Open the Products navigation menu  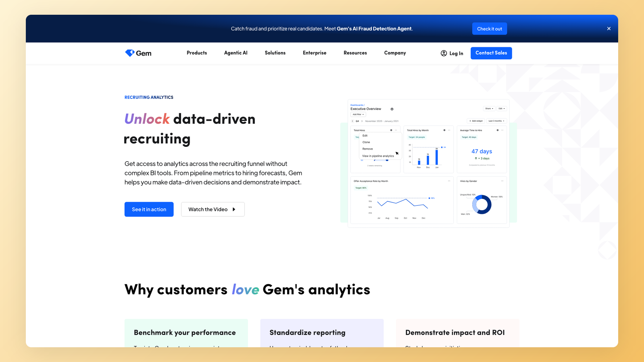[x=197, y=53]
